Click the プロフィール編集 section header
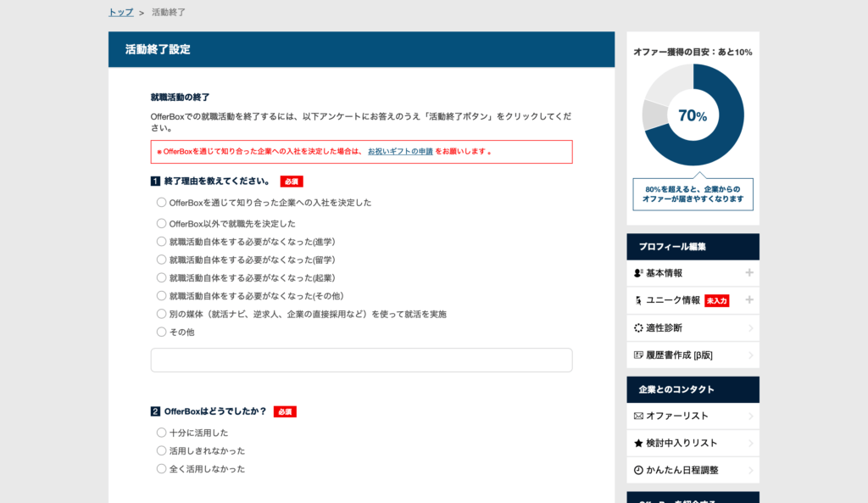The image size is (868, 503). (x=693, y=247)
